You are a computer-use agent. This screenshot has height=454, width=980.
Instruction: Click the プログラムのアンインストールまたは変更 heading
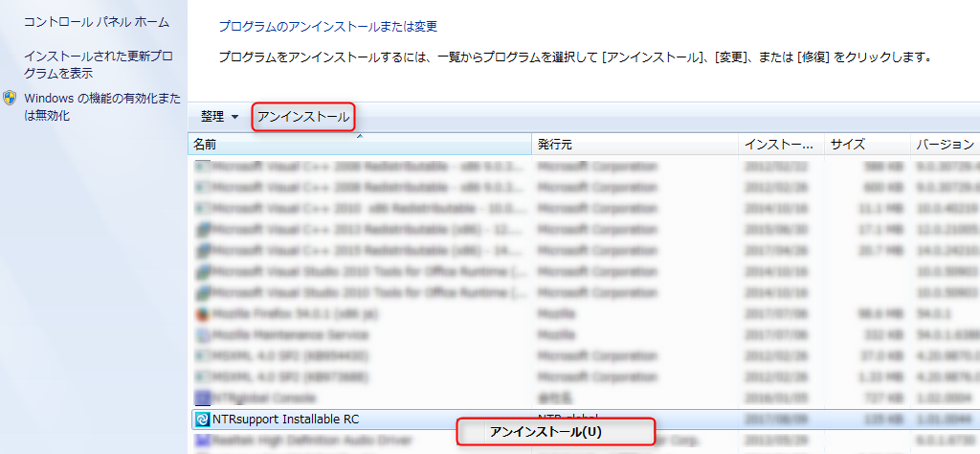(x=327, y=27)
